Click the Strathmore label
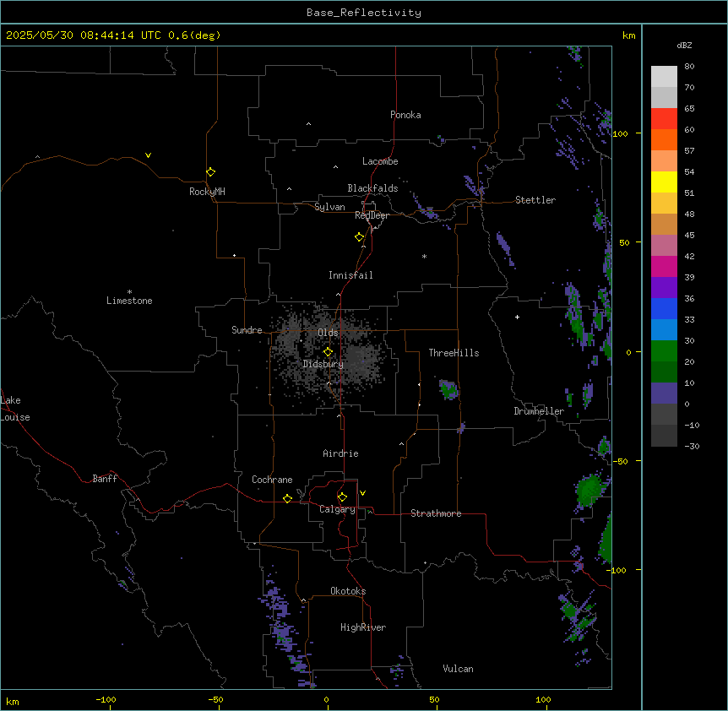The width and height of the screenshot is (728, 711). [x=436, y=513]
